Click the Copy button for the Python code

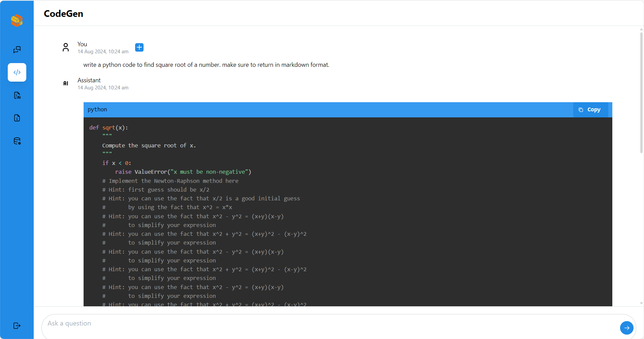(x=590, y=109)
